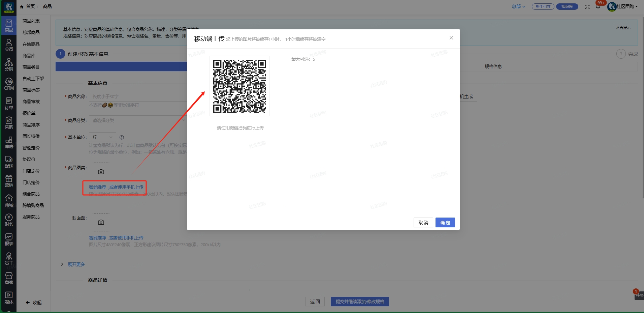Open the 报表 reports module

click(9, 240)
